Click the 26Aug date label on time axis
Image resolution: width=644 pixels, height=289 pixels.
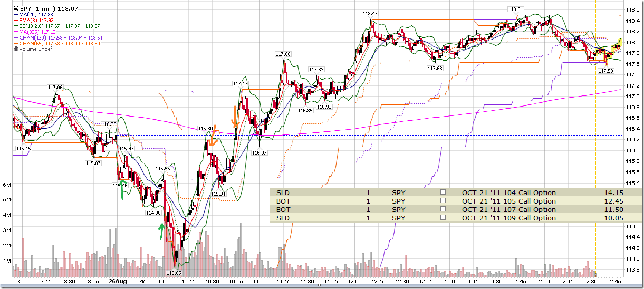[117, 282]
